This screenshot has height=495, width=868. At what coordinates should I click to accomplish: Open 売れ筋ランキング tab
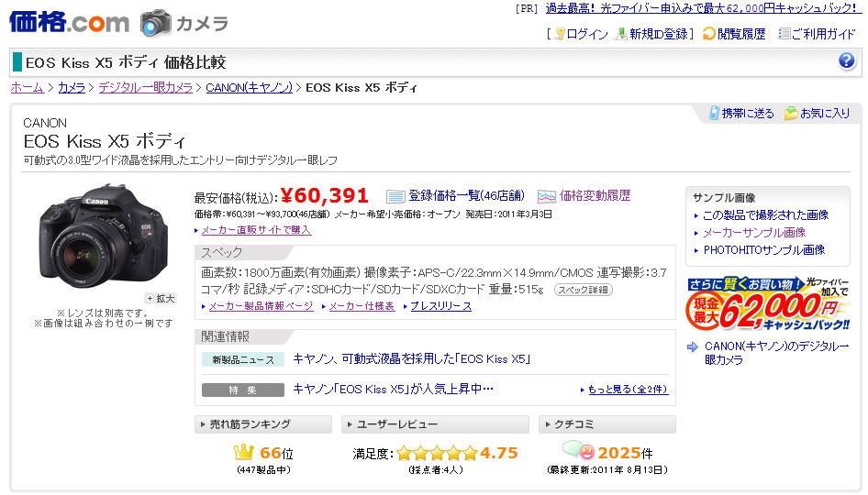[x=263, y=424]
